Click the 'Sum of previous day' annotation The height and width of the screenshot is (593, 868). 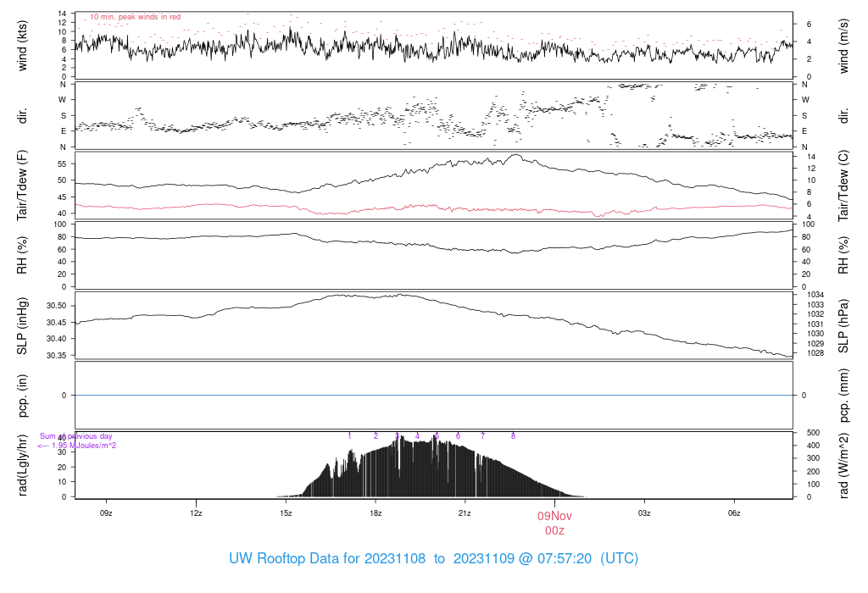point(75,436)
